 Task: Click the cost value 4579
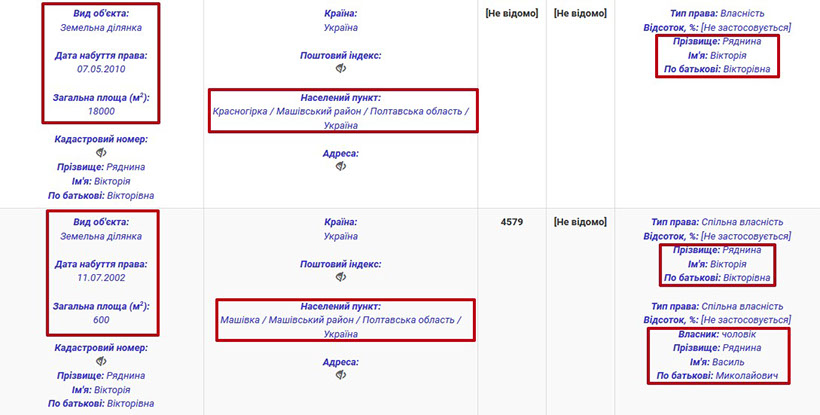pyautogui.click(x=512, y=221)
